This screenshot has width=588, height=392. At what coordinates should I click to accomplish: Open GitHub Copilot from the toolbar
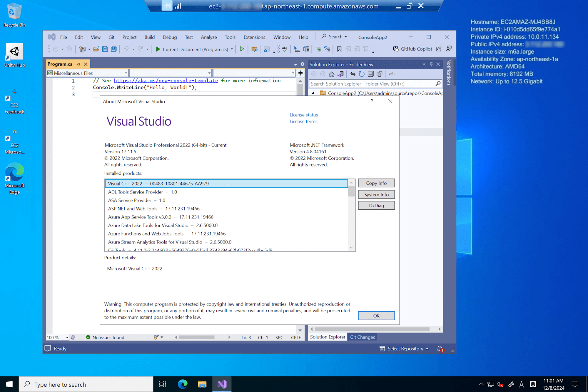pyautogui.click(x=412, y=49)
